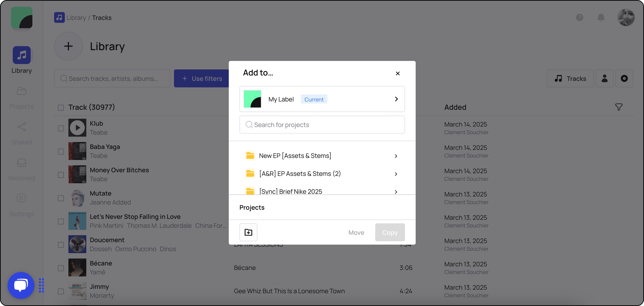
Task: Move tracks using the Move button
Action: (356, 232)
